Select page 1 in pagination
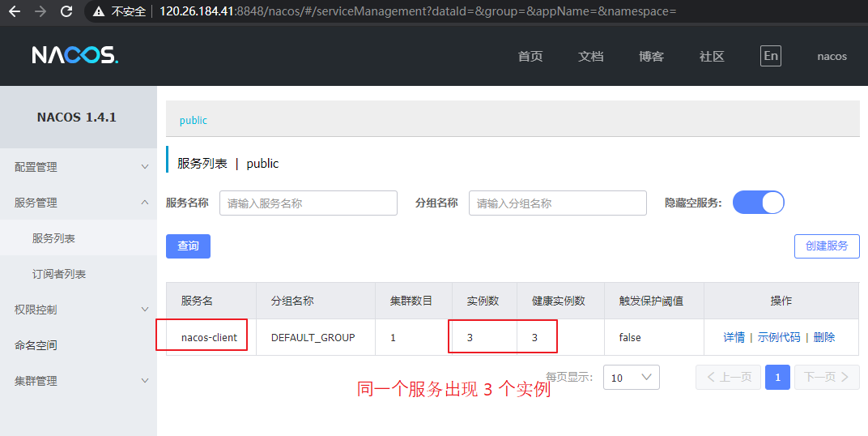This screenshot has height=436, width=868. pyautogui.click(x=778, y=378)
